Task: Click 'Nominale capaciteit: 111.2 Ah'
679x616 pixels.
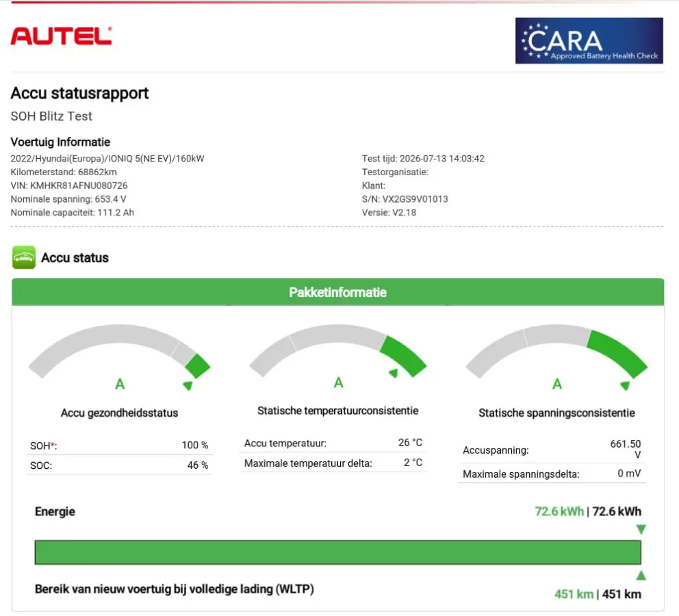Action: tap(73, 213)
